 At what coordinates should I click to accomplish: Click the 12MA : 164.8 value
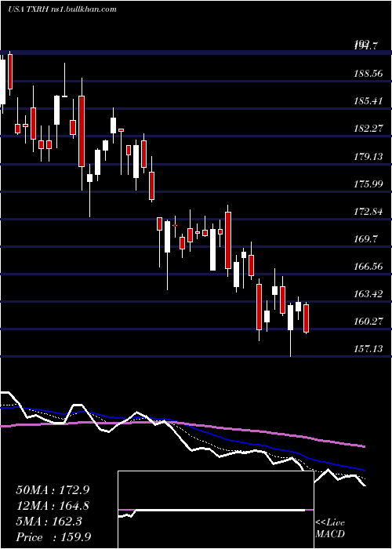click(x=53, y=506)
